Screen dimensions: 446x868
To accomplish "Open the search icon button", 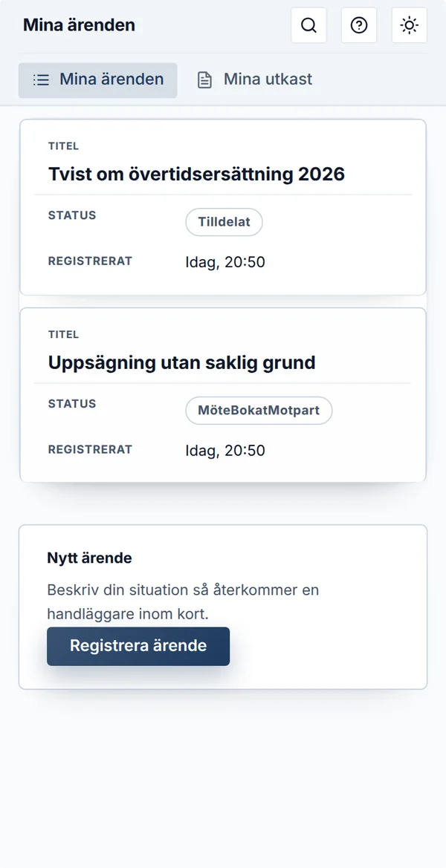I will (308, 25).
